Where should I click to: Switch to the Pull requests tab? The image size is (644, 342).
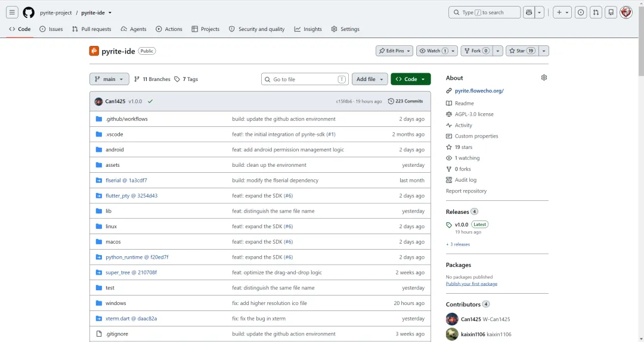tap(92, 29)
